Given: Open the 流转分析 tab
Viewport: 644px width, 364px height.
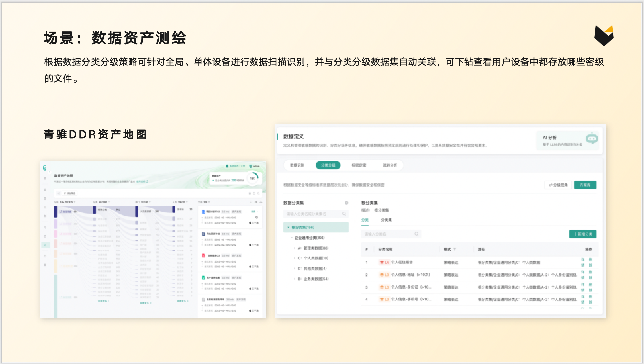Looking at the screenshot, I should 390,165.
